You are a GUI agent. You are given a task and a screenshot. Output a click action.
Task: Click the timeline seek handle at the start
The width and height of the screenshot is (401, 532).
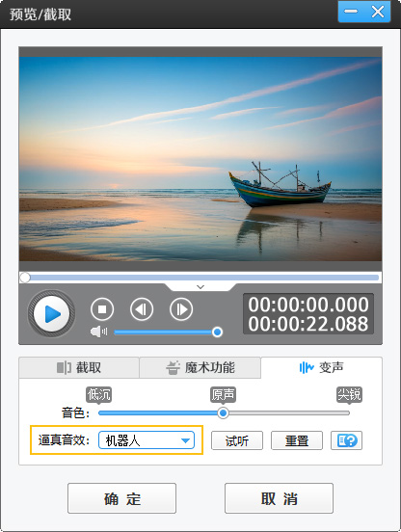point(25,278)
